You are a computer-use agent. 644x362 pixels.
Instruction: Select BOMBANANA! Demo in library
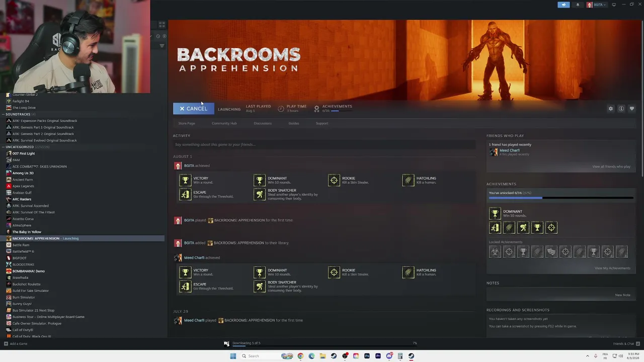coord(29,271)
